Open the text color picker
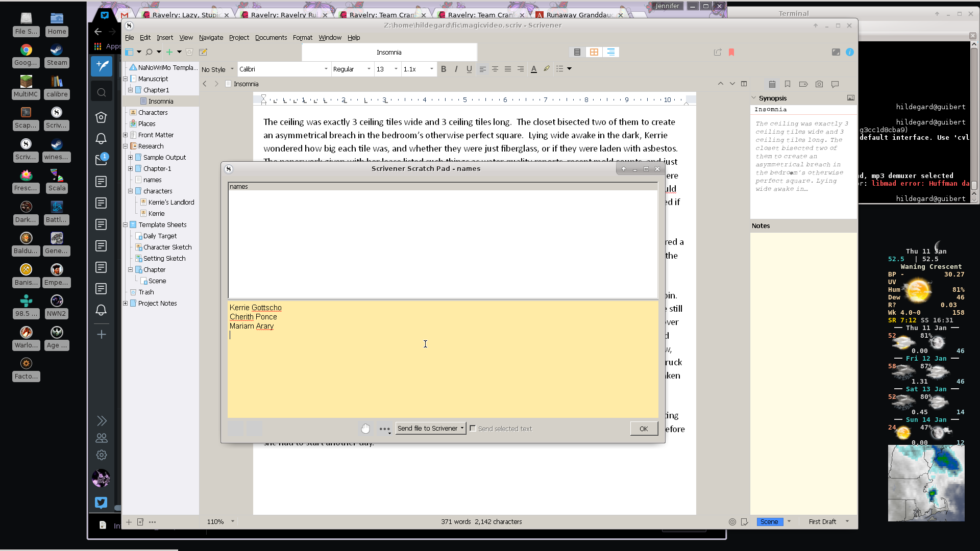 pyautogui.click(x=534, y=69)
